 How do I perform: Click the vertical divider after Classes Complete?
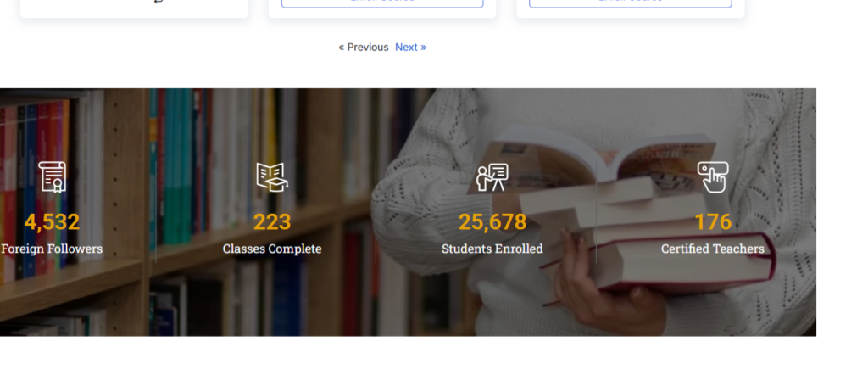pyautogui.click(x=376, y=212)
